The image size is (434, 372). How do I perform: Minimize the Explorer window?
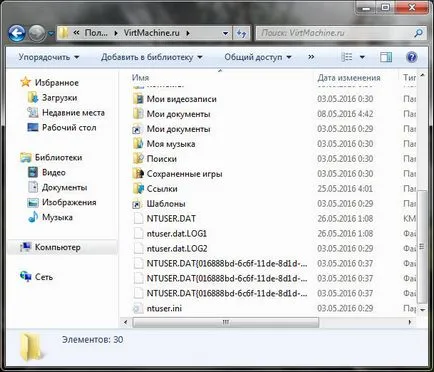click(x=366, y=8)
